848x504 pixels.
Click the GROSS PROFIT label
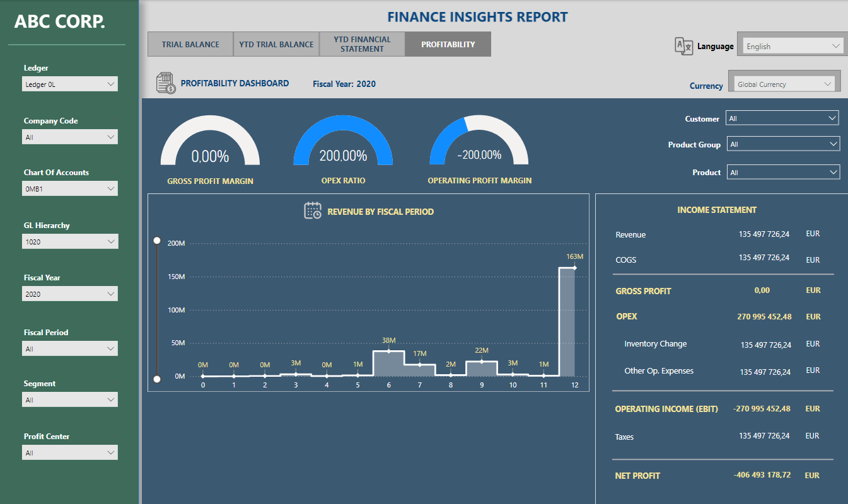click(x=643, y=291)
